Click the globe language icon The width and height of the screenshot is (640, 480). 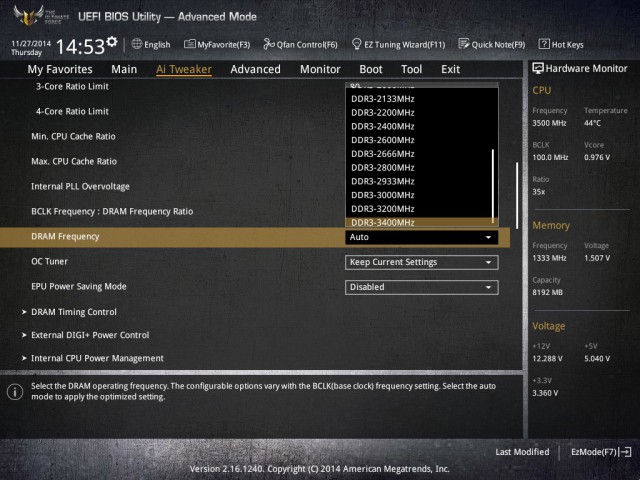(137, 44)
